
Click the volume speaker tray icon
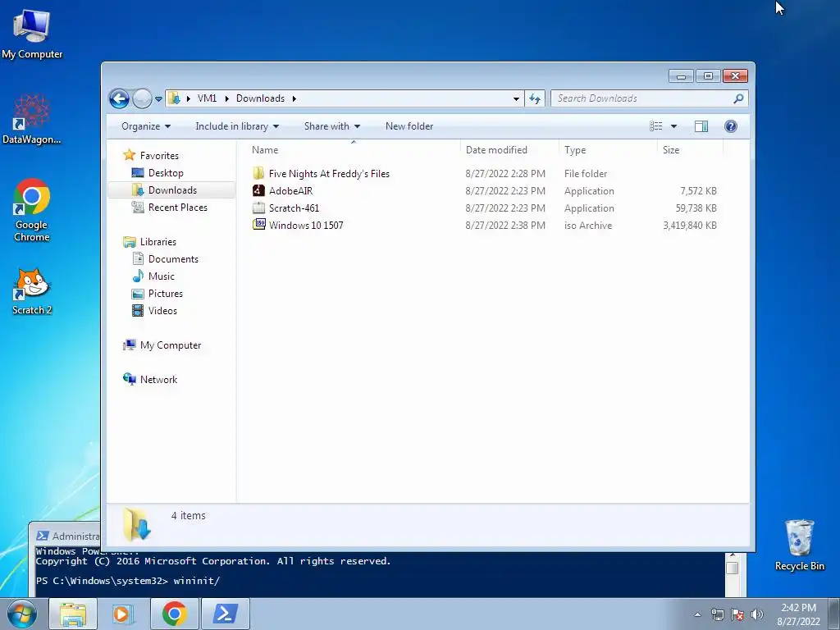[x=756, y=614]
